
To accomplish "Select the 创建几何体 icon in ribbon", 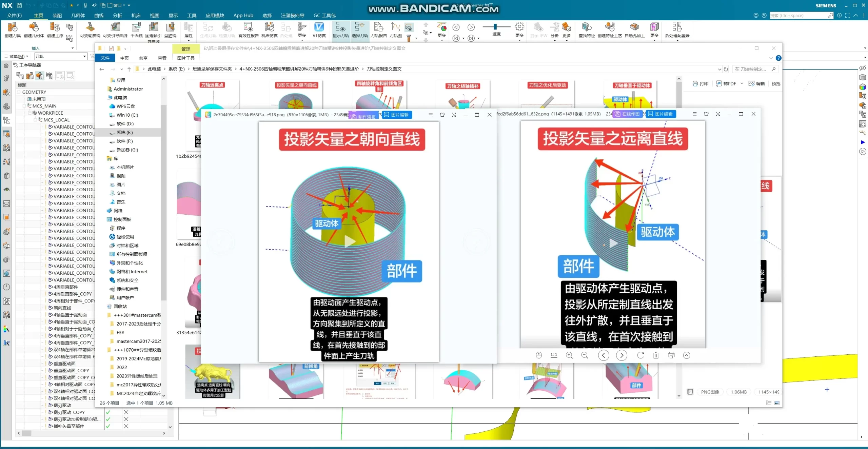I will pyautogui.click(x=34, y=31).
